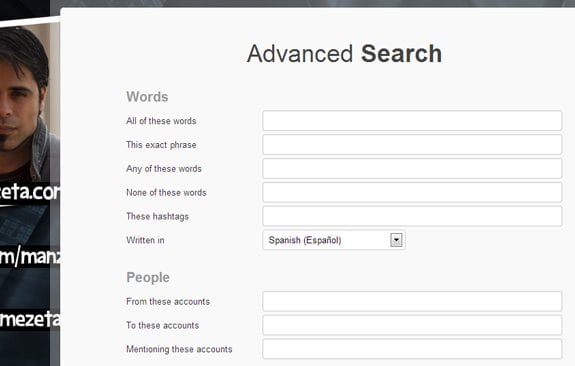Screen dimensions: 575x366
Task: Click the 'Any of these words' label
Action: click(x=164, y=169)
